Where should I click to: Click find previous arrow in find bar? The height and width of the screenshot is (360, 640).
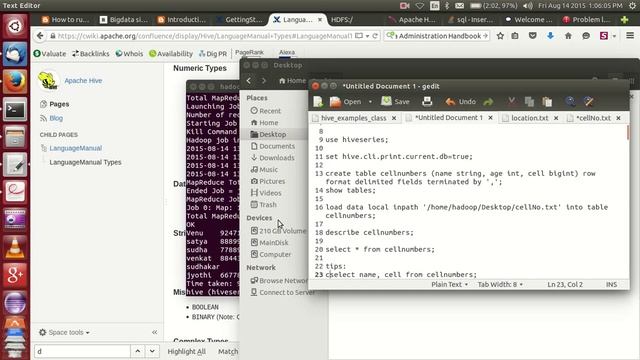click(x=138, y=351)
